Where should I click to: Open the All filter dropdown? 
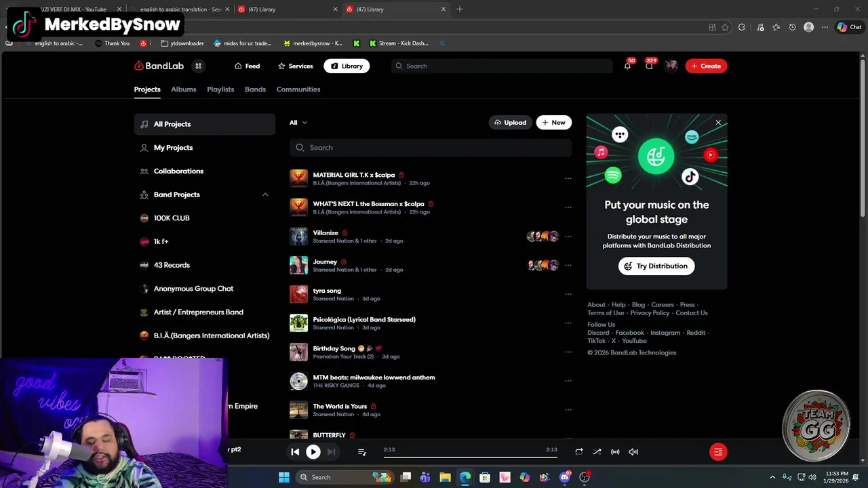(x=298, y=123)
